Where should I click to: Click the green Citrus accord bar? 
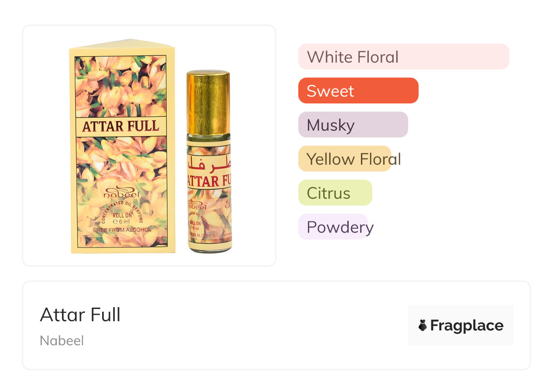(x=335, y=193)
